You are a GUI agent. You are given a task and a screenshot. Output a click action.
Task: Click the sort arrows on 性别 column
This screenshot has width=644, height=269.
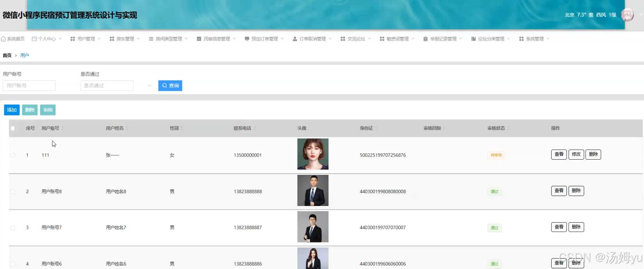point(182,128)
